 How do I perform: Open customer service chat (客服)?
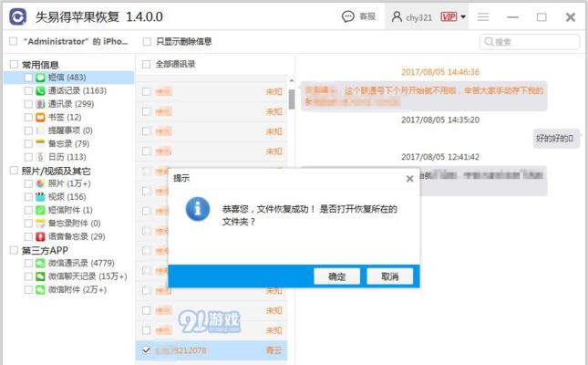click(x=358, y=16)
